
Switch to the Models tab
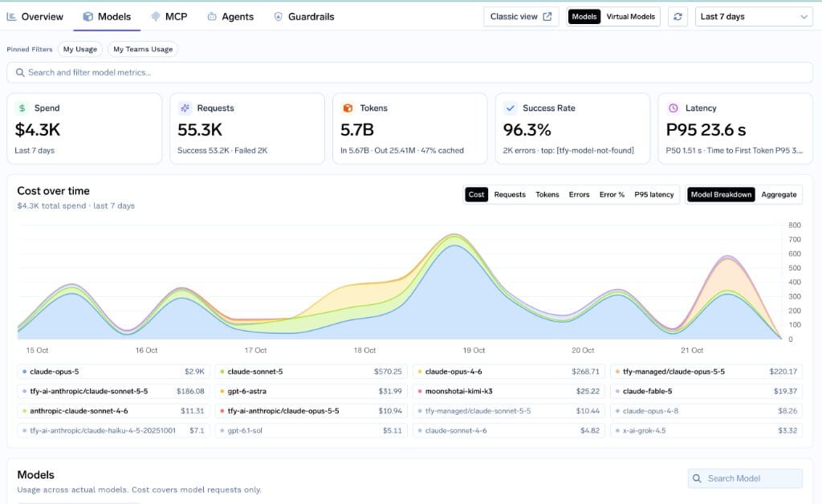(x=107, y=17)
